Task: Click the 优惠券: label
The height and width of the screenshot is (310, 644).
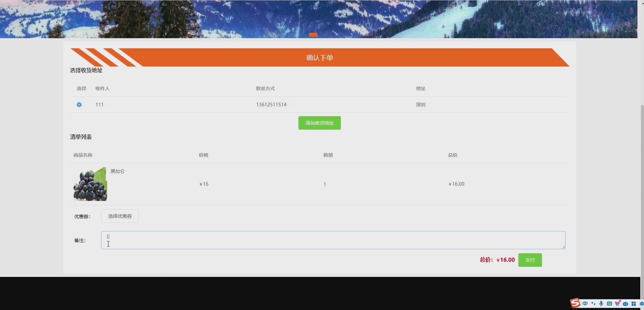Action: (82, 216)
